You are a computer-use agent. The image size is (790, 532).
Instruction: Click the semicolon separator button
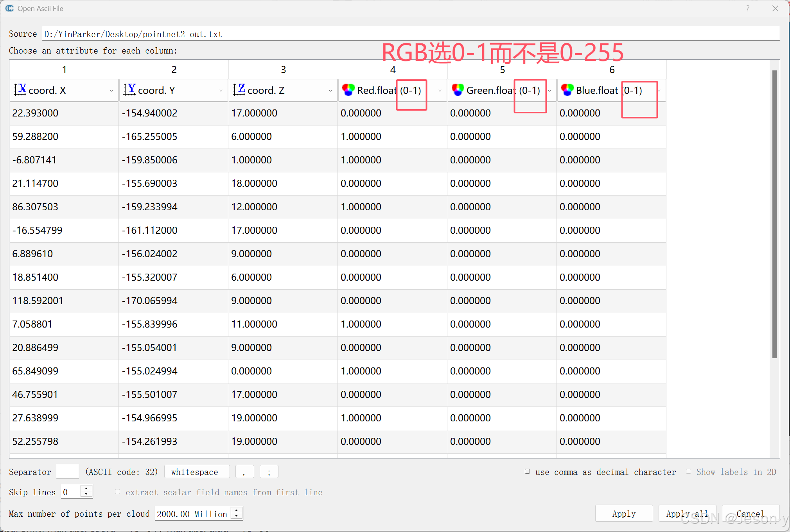coord(269,472)
